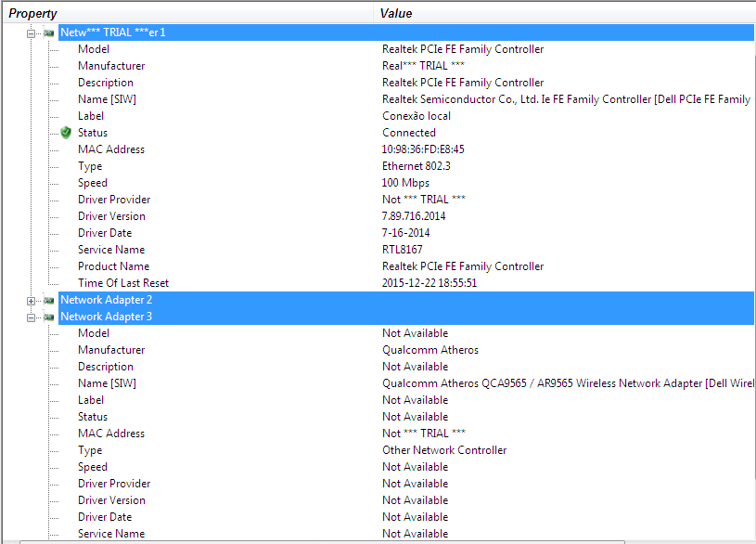Click the Connected status value
The height and width of the screenshot is (544, 756).
click(409, 133)
